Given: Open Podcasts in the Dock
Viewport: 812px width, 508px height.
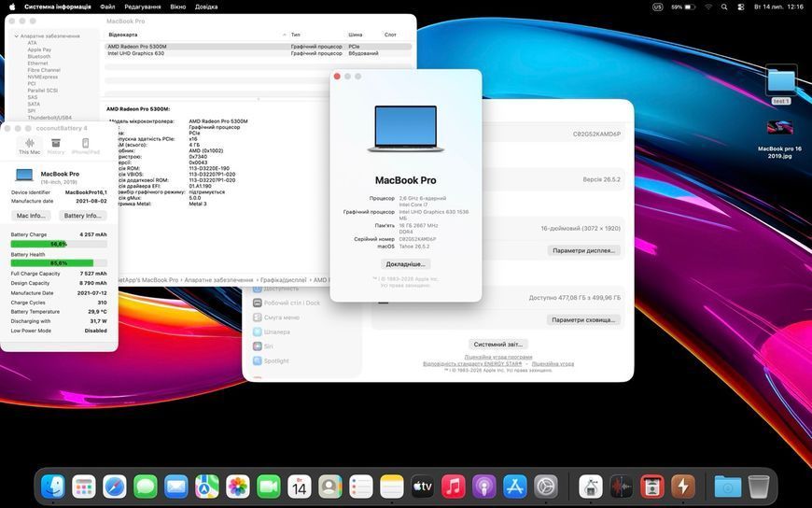Looking at the screenshot, I should coord(484,487).
